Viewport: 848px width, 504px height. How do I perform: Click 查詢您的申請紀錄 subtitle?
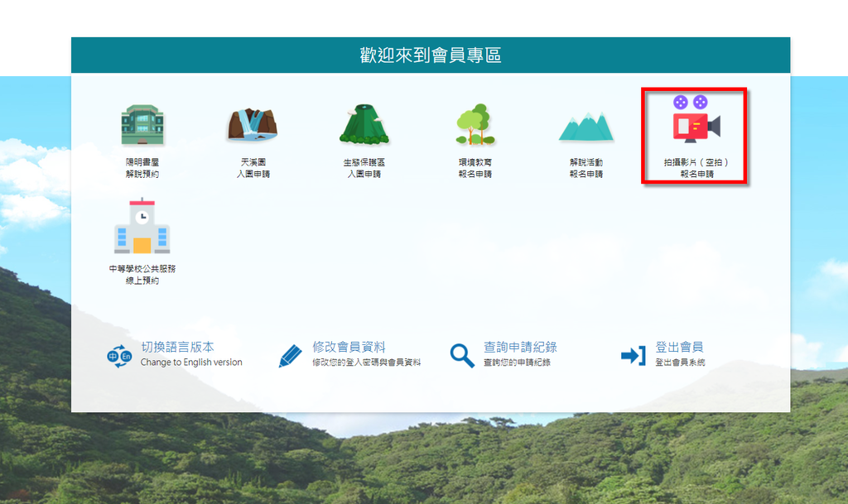pos(517,362)
